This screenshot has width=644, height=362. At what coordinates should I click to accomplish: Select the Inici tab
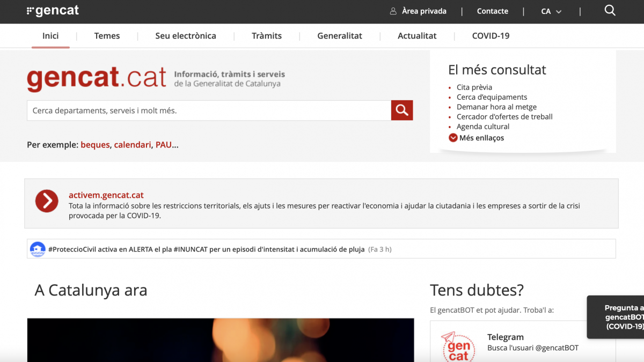point(50,36)
